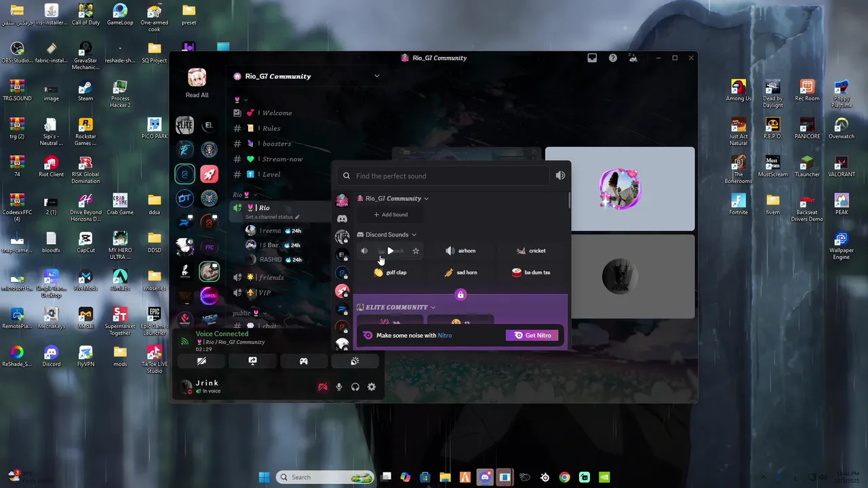Turn on camera in voice panel

click(201, 361)
